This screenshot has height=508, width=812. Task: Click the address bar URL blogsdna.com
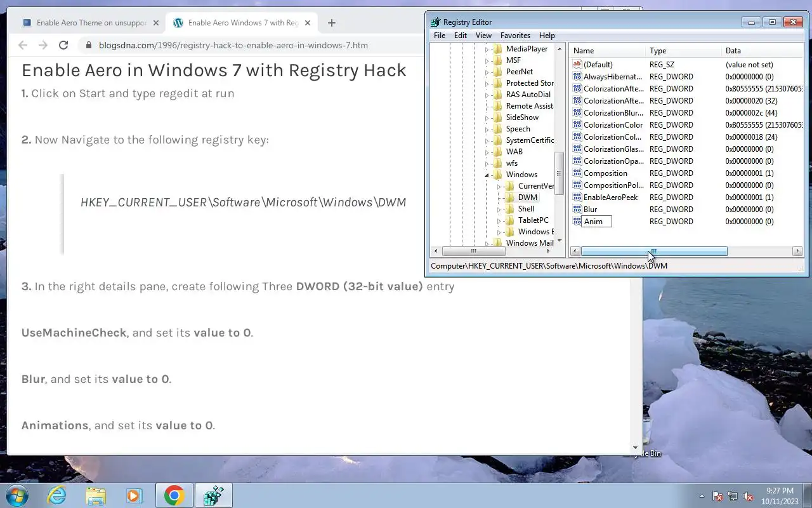tap(233, 45)
